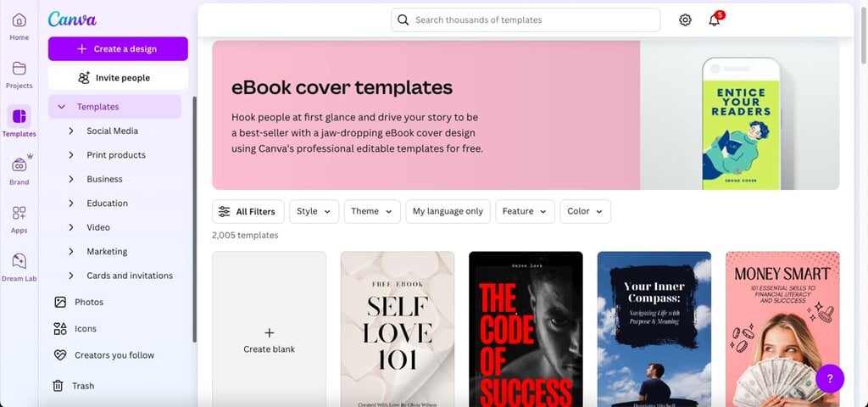Click the sidebar panel scrollbar
The width and height of the screenshot is (868, 407).
[194, 220]
